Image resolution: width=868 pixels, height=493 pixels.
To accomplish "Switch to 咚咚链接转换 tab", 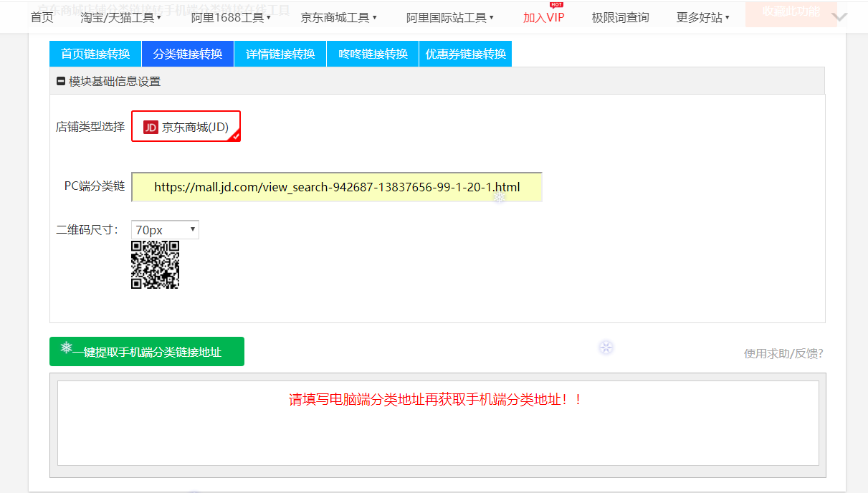I will (x=373, y=54).
